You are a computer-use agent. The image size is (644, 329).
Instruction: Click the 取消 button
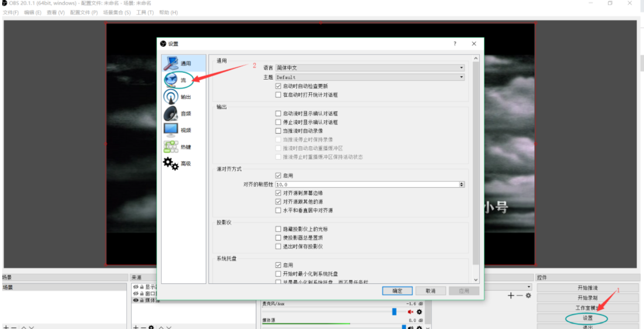click(x=430, y=291)
